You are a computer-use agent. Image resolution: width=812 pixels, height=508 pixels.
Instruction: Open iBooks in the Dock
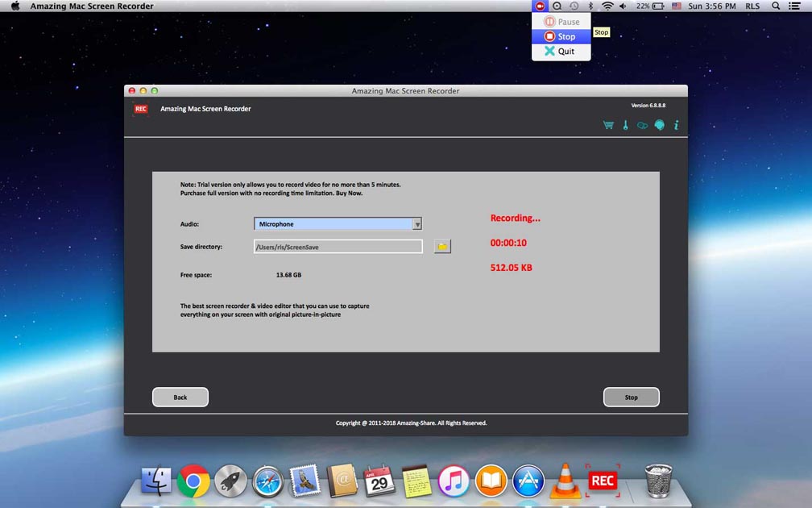coord(491,481)
